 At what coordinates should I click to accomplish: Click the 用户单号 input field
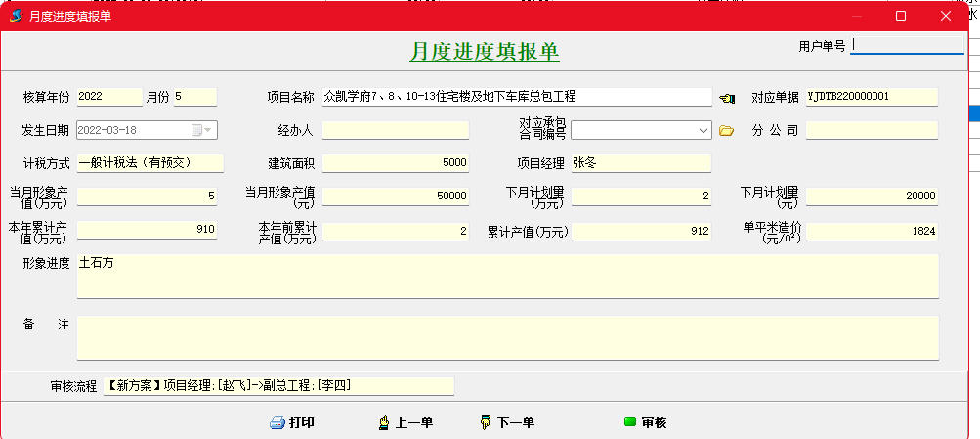907,45
